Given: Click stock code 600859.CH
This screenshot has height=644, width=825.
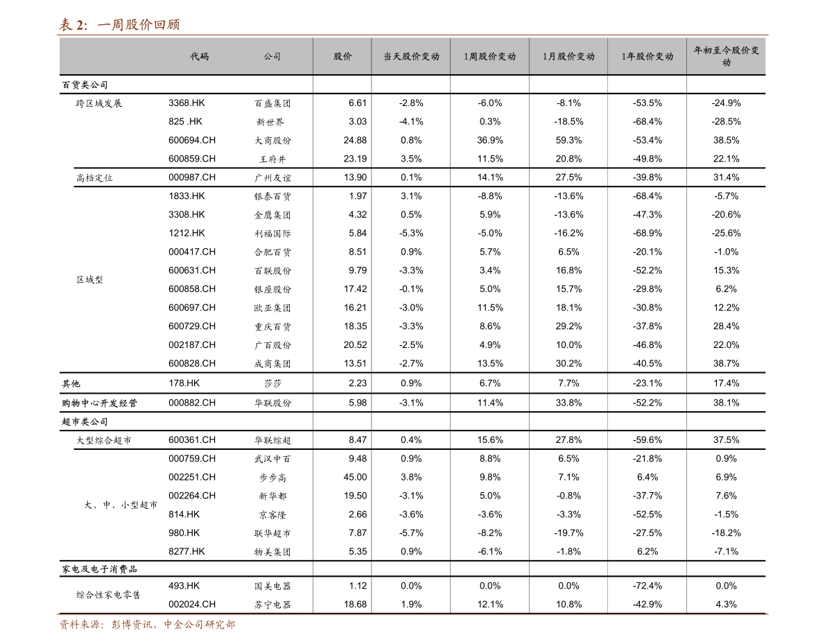Looking at the screenshot, I should click(192, 159).
